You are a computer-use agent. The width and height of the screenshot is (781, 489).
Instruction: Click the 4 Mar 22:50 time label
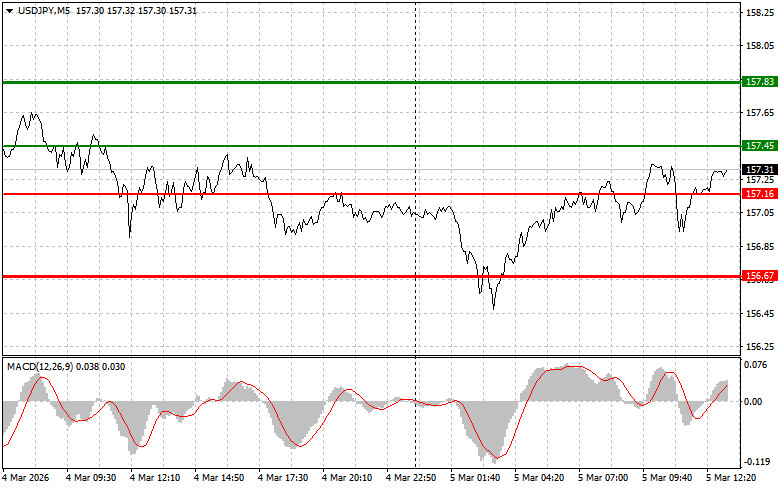[x=411, y=478]
